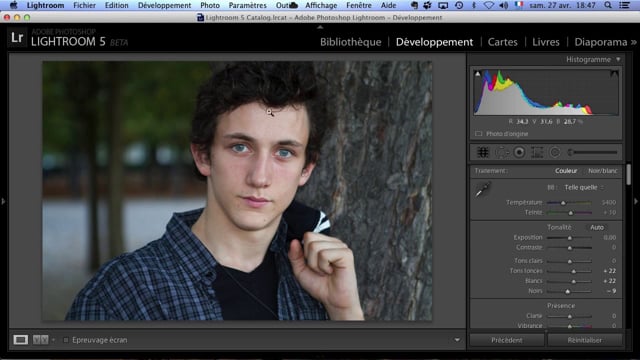The image size is (640, 360).
Task: Click the Lr logo identity plate
Action: (x=17, y=38)
